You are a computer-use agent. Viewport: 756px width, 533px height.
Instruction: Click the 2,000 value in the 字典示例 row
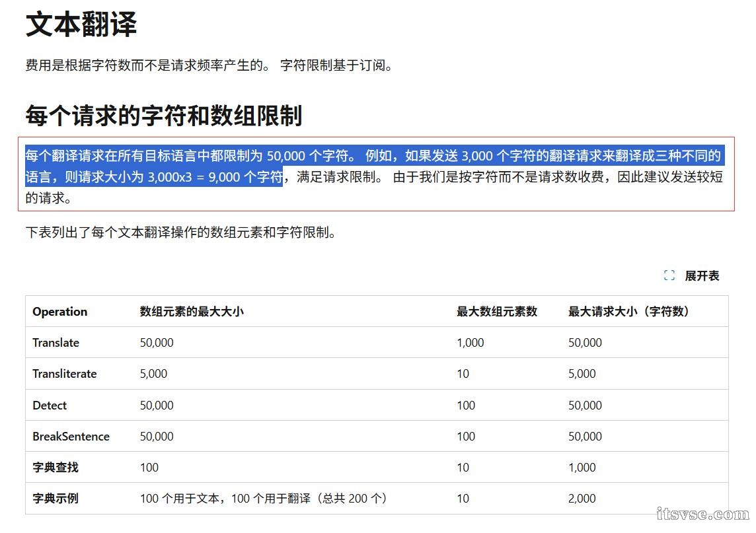582,499
